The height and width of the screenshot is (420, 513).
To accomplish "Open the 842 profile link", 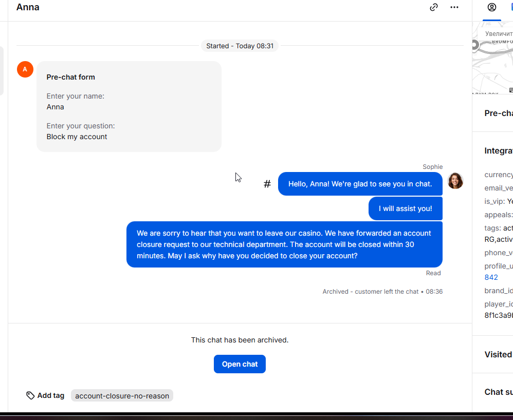I will point(491,277).
